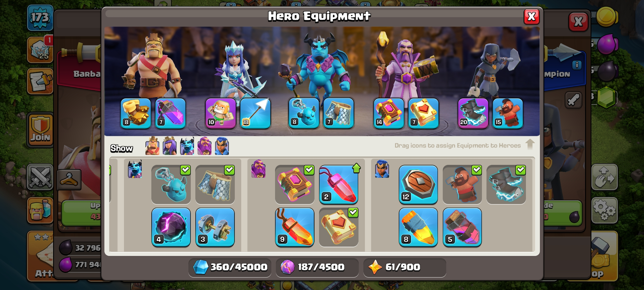Select the level 9 orange gem equipment
This screenshot has height=290, width=644.
pyautogui.click(x=295, y=227)
